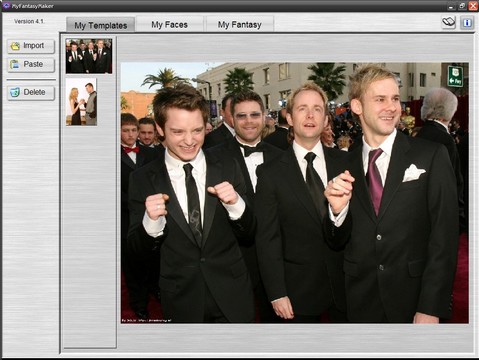
Task: Go to the My Fantasy tab
Action: [240, 24]
